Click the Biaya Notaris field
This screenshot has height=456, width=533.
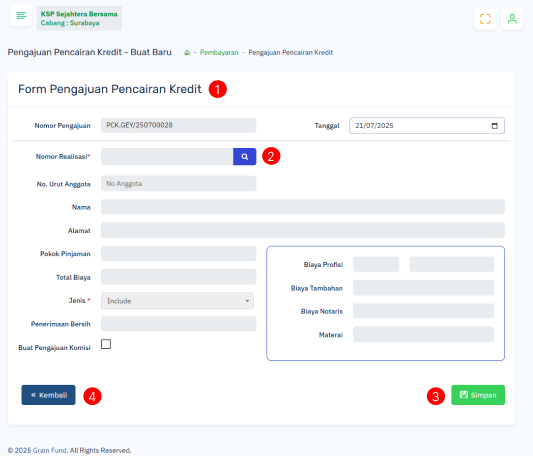point(424,311)
